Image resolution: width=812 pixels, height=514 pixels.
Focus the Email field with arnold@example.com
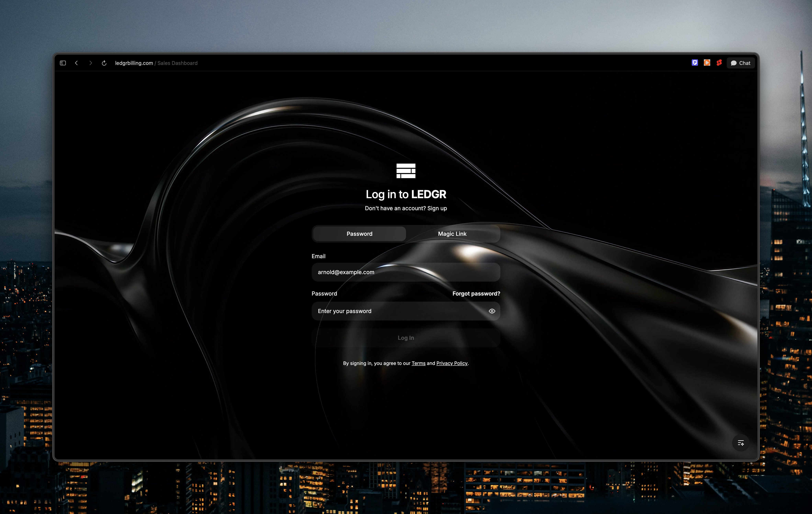click(x=405, y=272)
